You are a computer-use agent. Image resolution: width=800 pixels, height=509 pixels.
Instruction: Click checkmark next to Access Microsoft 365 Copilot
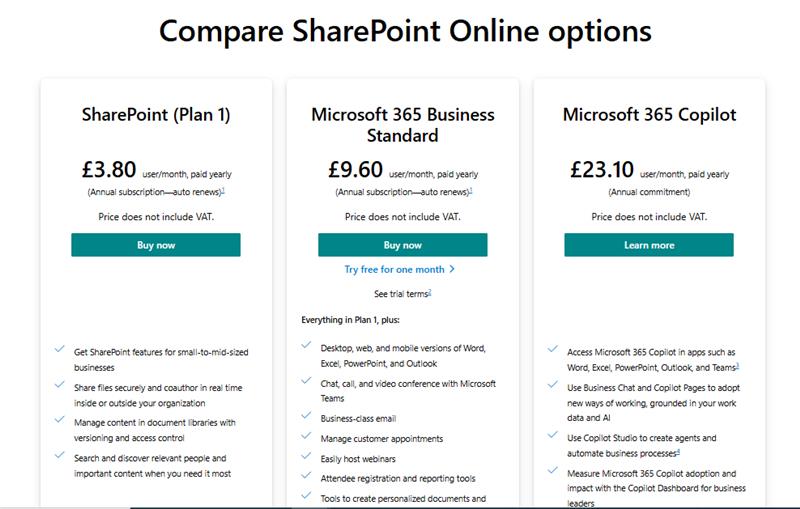tap(553, 349)
